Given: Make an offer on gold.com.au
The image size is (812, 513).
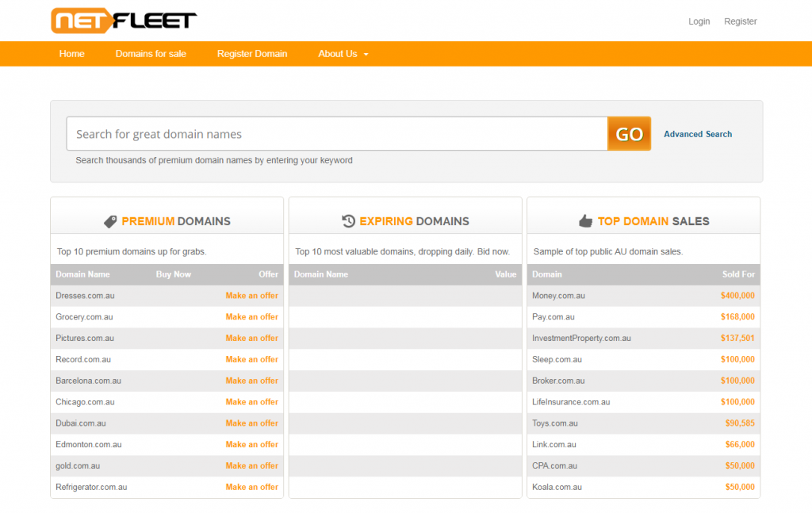Looking at the screenshot, I should pos(252,465).
